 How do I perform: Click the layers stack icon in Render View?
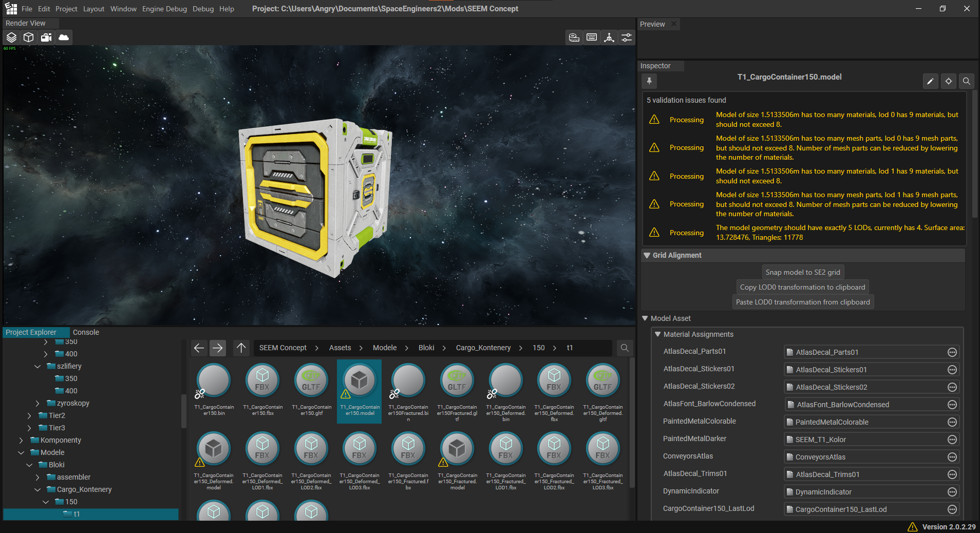coord(11,37)
